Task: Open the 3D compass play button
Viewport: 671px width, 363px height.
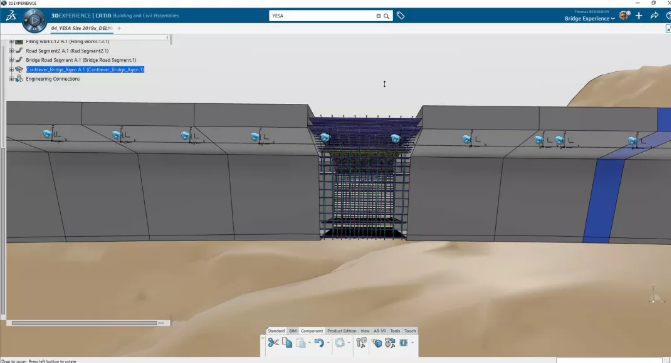Action: pos(35,20)
